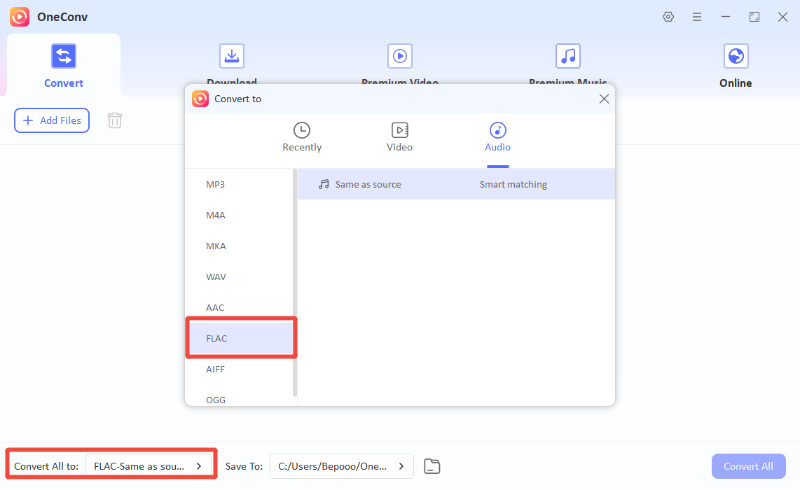The width and height of the screenshot is (800, 490).
Task: Select the Same as source preset
Action: [456, 184]
